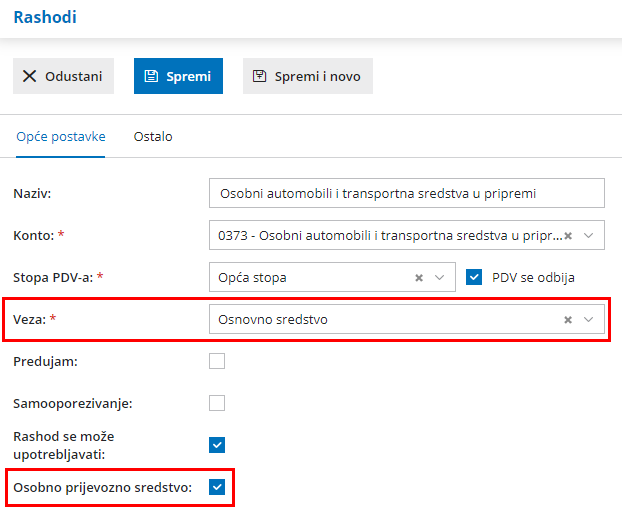Viewport: 622px width, 531px height.
Task: Click the Spremi button text
Action: [x=188, y=76]
